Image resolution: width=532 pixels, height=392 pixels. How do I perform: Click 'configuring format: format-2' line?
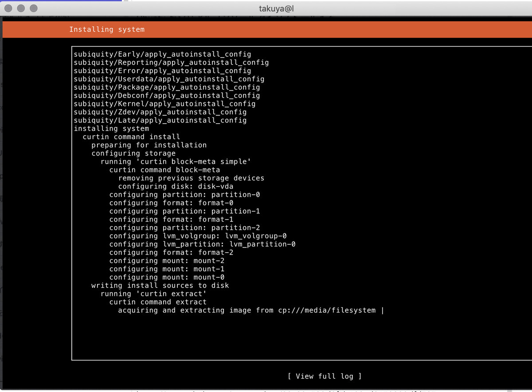(x=171, y=253)
